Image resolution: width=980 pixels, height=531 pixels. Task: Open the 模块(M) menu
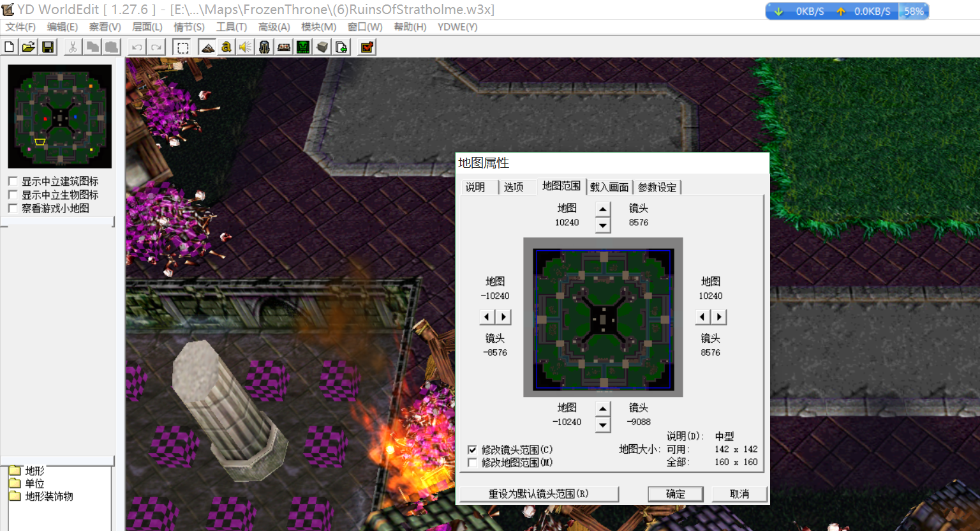point(319,27)
